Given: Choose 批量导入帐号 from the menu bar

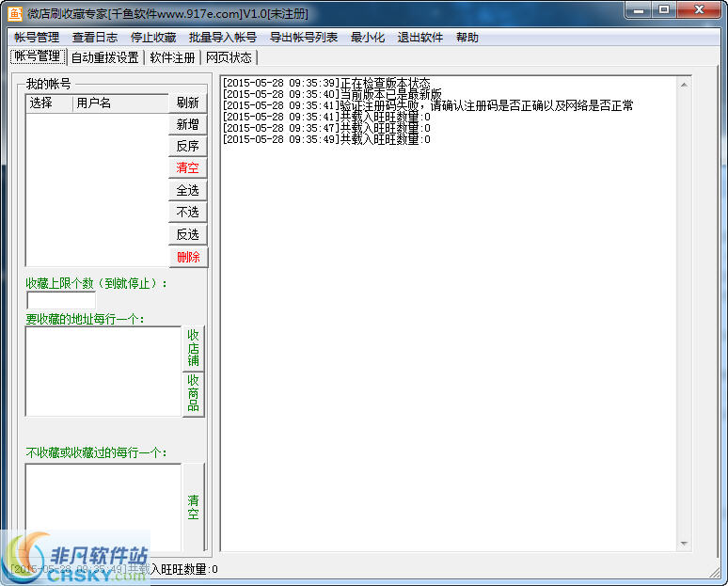Looking at the screenshot, I should (223, 38).
